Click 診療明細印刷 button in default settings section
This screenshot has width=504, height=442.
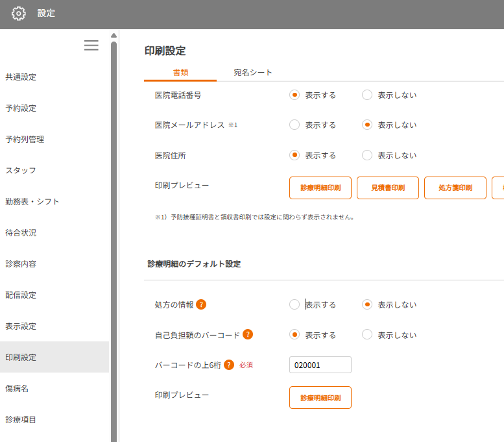coord(320,398)
